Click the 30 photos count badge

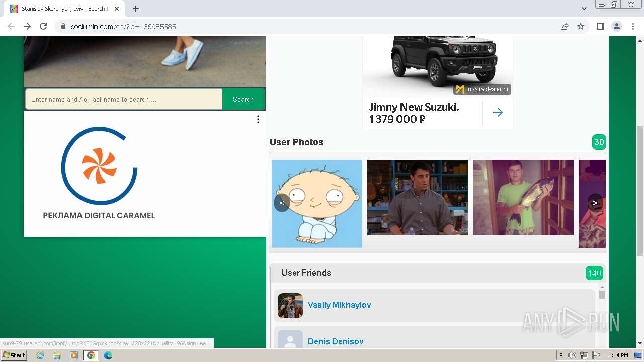[x=599, y=142]
